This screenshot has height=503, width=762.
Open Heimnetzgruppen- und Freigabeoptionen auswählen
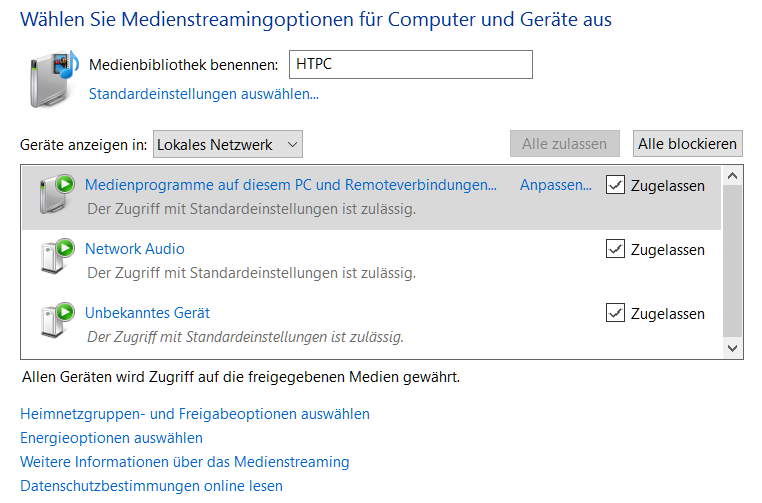click(195, 414)
